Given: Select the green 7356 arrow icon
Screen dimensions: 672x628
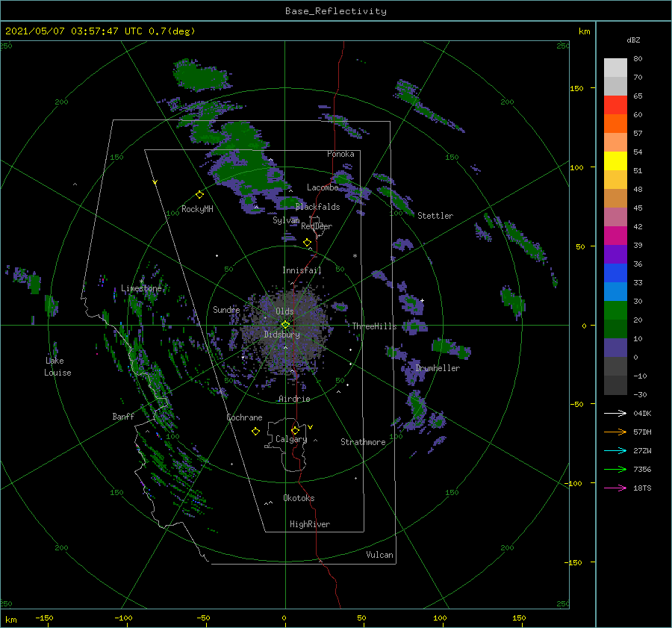Looking at the screenshot, I should pyautogui.click(x=615, y=470).
